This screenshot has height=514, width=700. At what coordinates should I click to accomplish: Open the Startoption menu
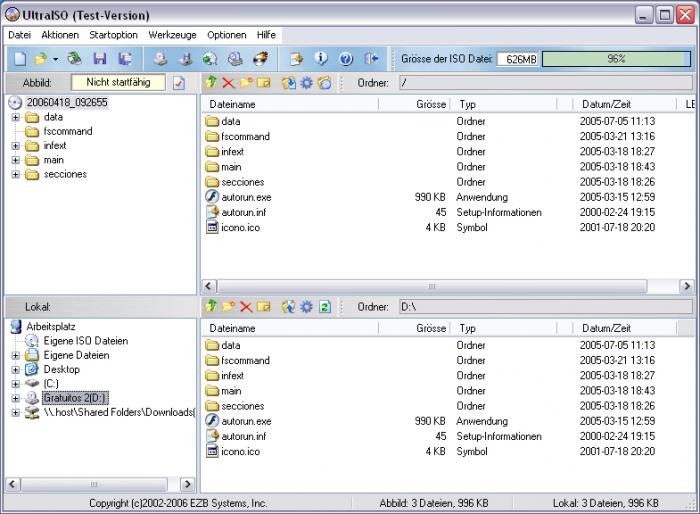point(113,34)
